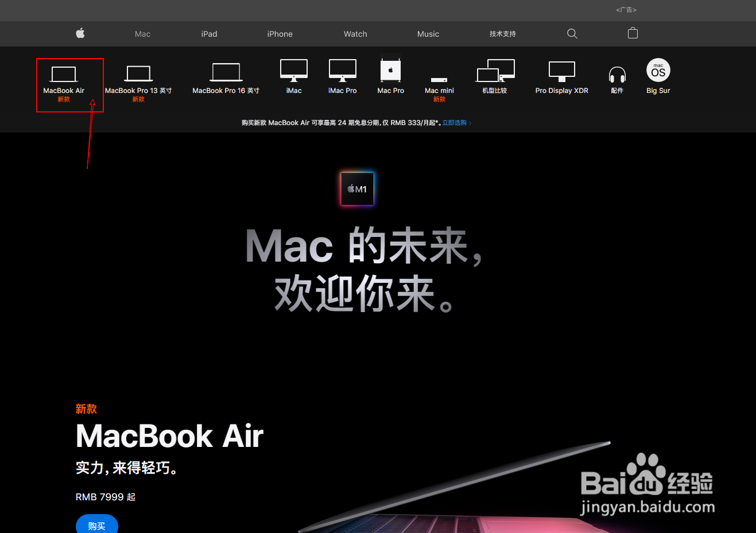The width and height of the screenshot is (756, 533).
Task: Select the MacBook Pro 13 英寸 icon
Action: click(x=138, y=74)
